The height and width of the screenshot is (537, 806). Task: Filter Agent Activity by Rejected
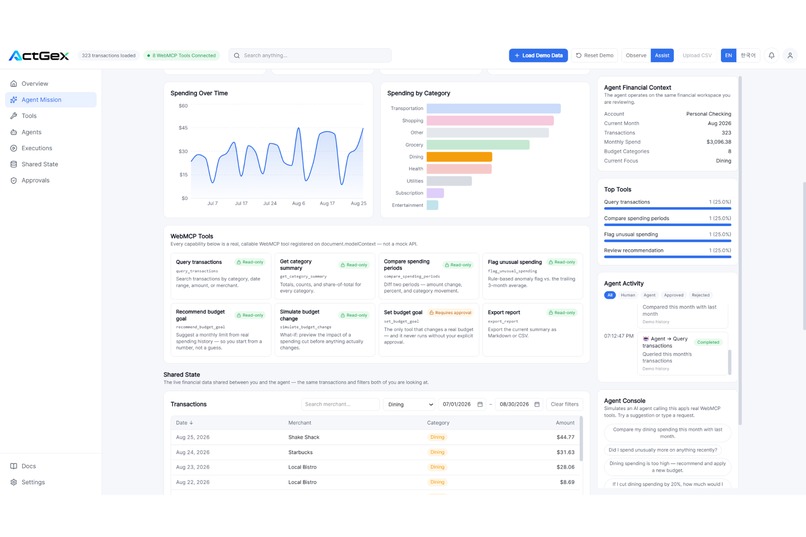pyautogui.click(x=700, y=295)
